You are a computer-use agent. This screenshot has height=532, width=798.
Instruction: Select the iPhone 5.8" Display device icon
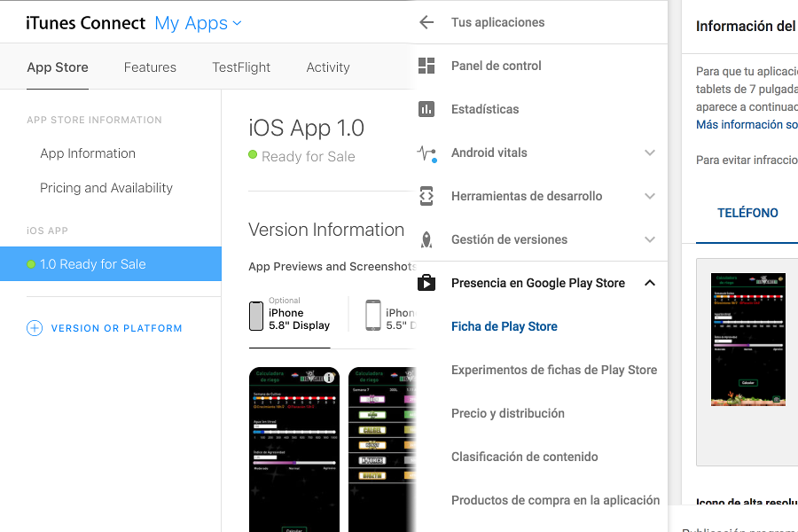(256, 316)
